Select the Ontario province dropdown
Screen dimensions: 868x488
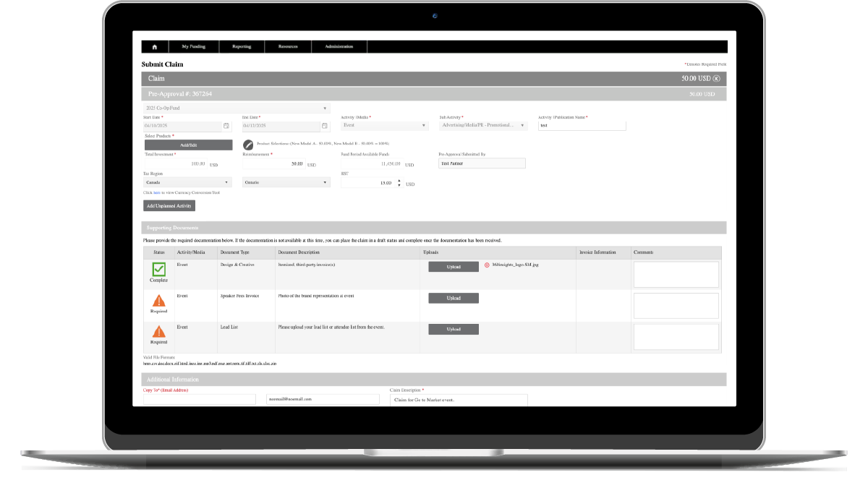click(286, 183)
